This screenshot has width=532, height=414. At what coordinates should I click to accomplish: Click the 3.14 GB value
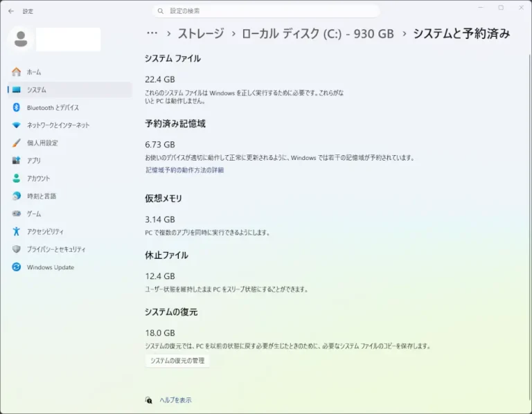[x=160, y=219]
